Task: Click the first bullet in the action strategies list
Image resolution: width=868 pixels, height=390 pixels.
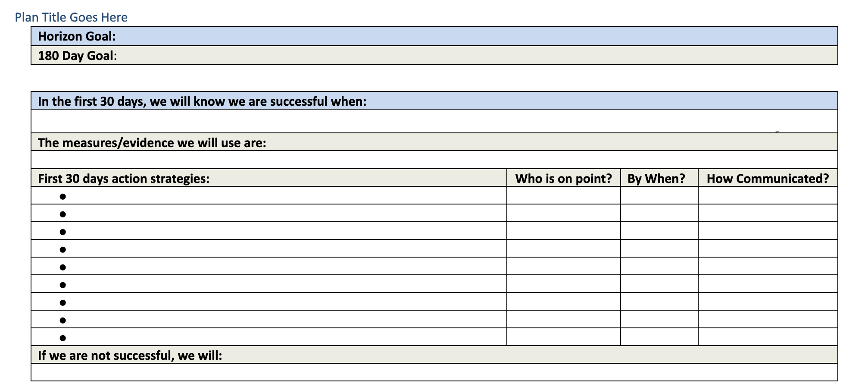Action: pos(63,197)
